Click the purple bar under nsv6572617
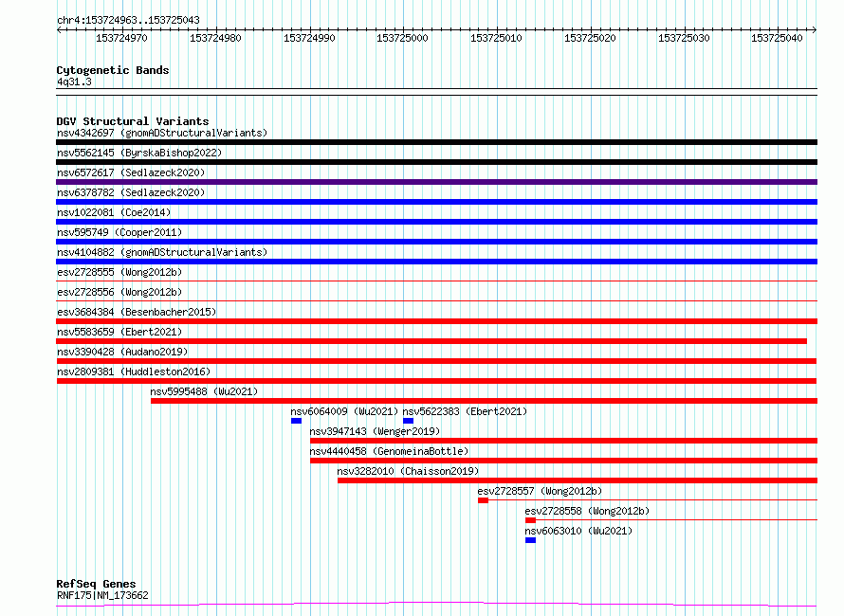Image resolution: width=844 pixels, height=616 pixels. click(x=436, y=182)
